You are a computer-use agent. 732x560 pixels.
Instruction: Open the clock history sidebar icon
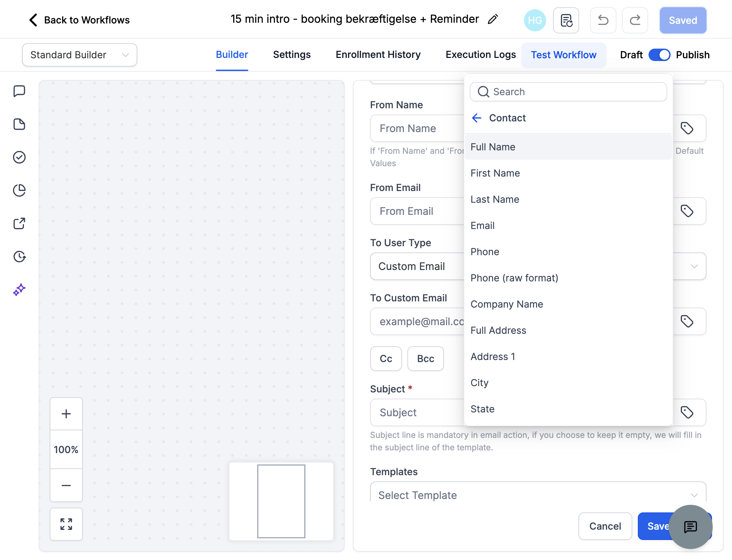pos(19,257)
